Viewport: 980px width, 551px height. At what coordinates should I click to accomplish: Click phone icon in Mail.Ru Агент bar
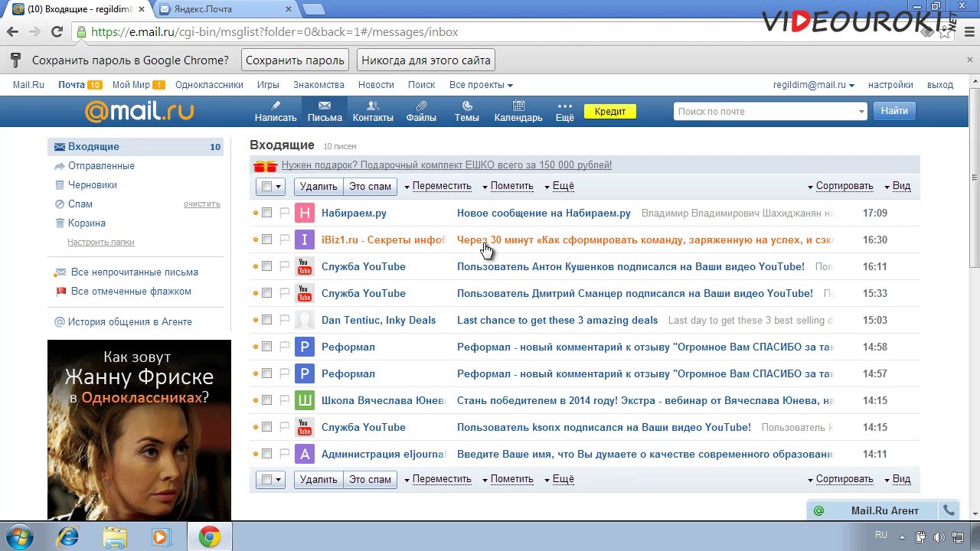point(949,510)
